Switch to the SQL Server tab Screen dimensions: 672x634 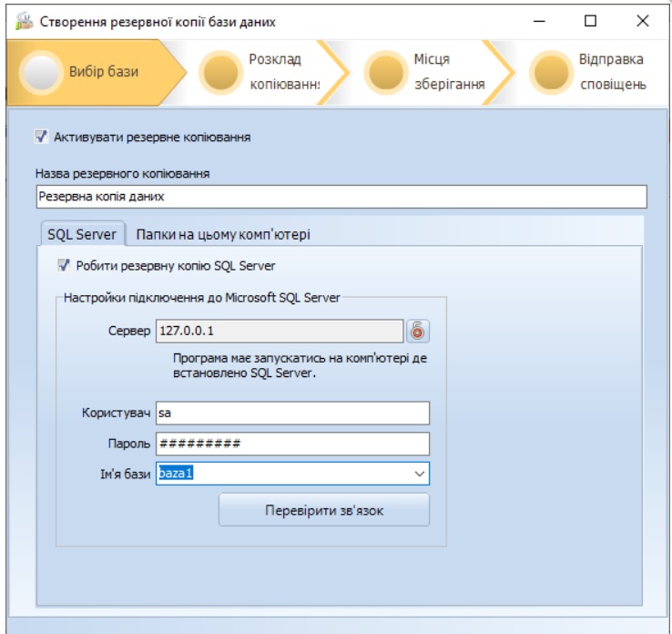(82, 234)
